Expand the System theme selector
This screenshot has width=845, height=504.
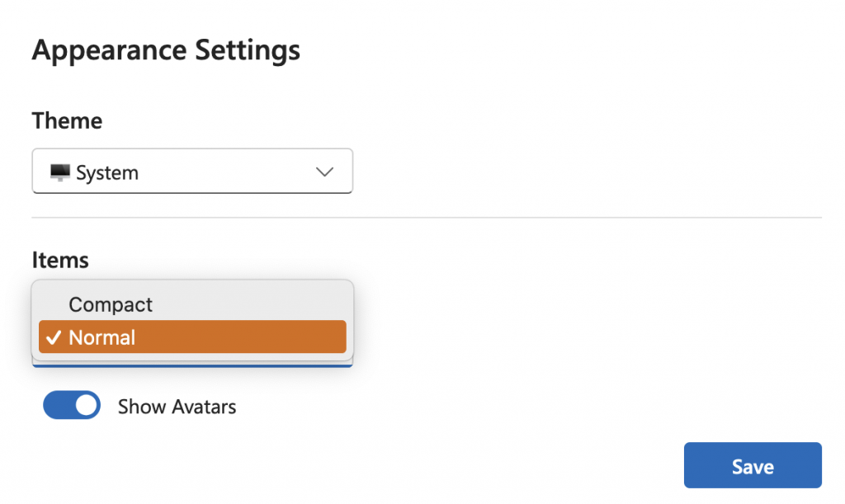click(192, 172)
